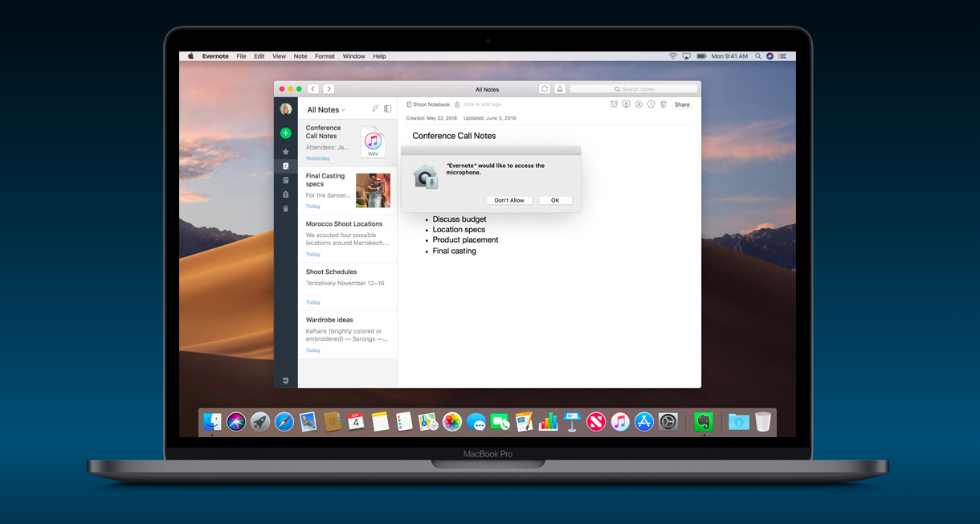Viewport: 980px width, 524px height.
Task: Click the Discuss budget bullet text
Action: [x=459, y=219]
